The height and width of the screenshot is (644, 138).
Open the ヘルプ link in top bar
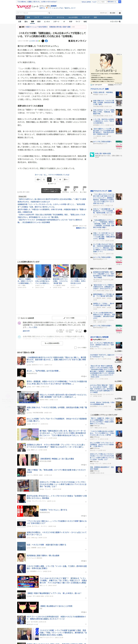94,2
